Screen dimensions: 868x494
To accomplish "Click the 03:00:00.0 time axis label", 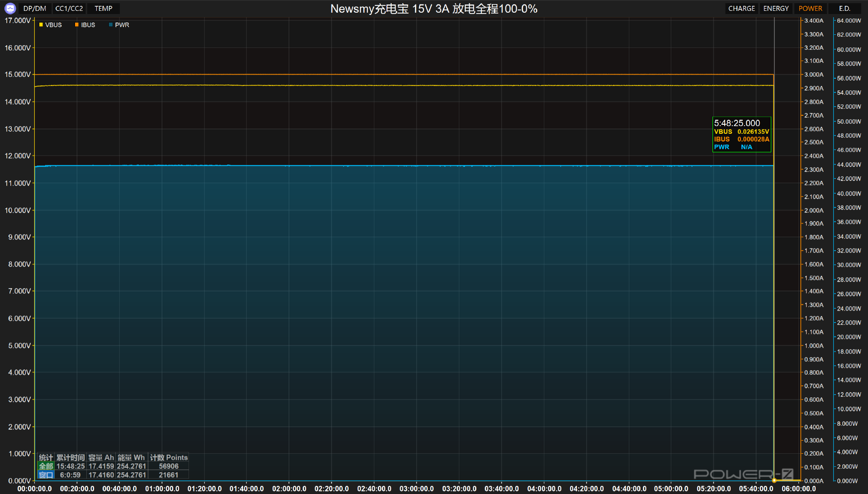I will (416, 489).
